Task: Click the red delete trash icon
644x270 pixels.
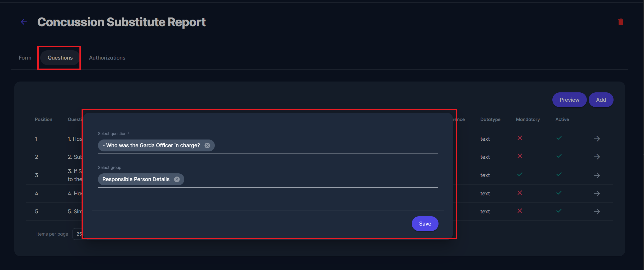Action: pos(621,22)
